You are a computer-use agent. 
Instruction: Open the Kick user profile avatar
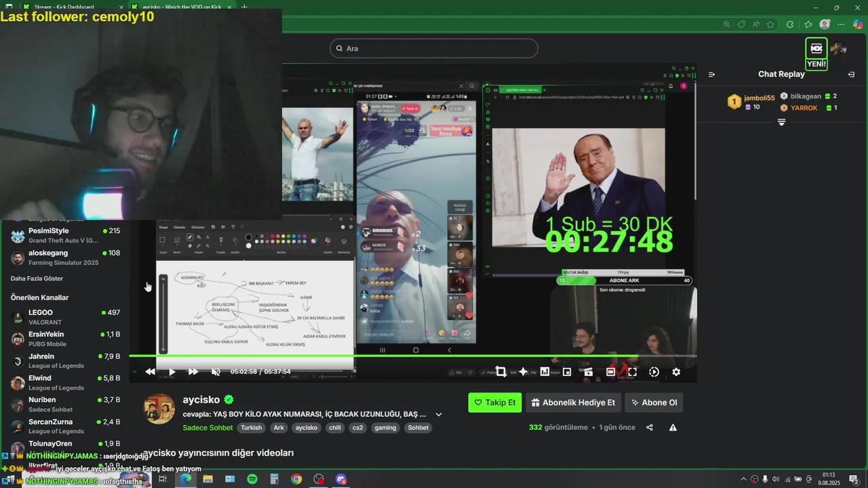click(839, 48)
